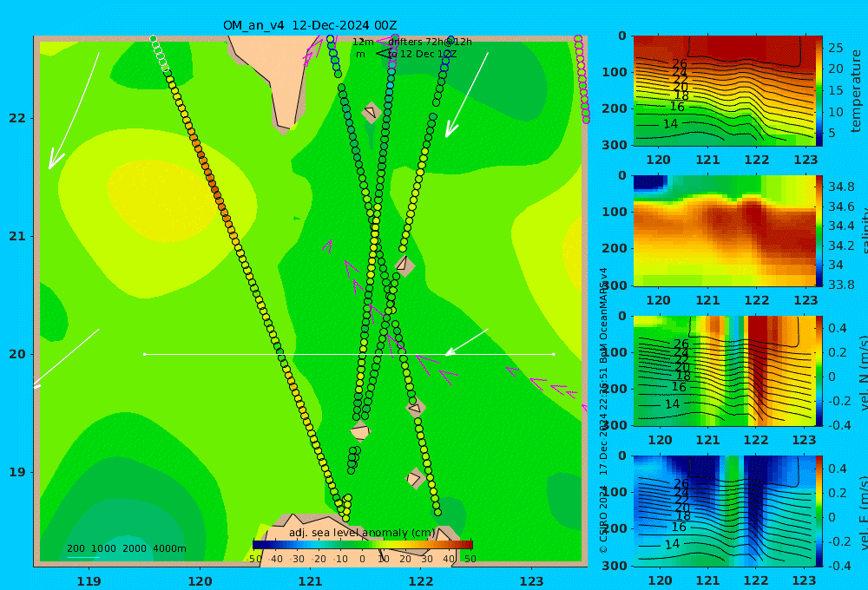This screenshot has height=590, width=868.
Task: Click the '25' temperature colorbar value
Action: point(835,48)
